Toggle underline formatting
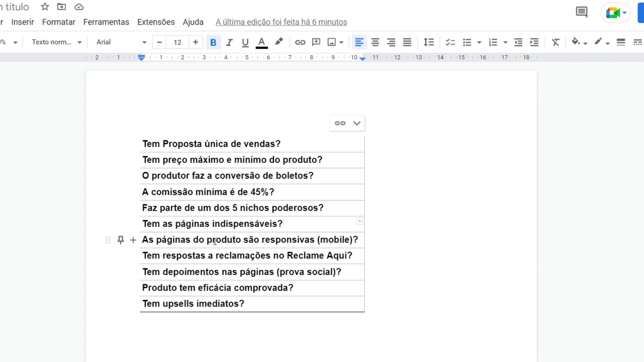Viewport: 644px width, 362px height. click(x=245, y=42)
